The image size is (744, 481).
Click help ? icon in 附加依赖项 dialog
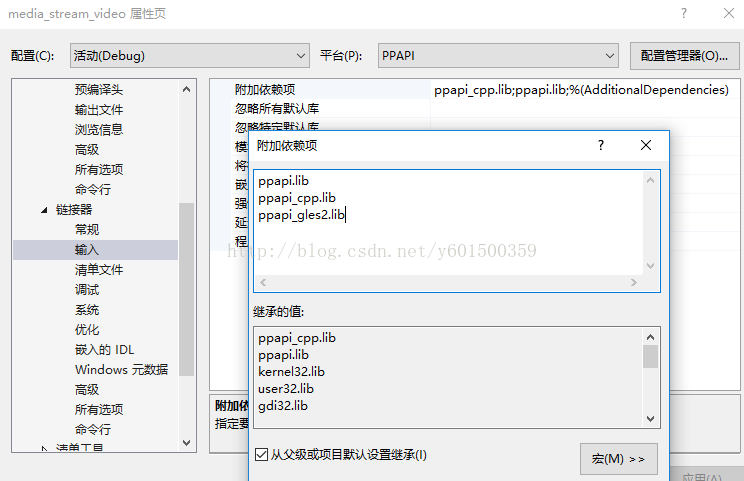tap(601, 145)
